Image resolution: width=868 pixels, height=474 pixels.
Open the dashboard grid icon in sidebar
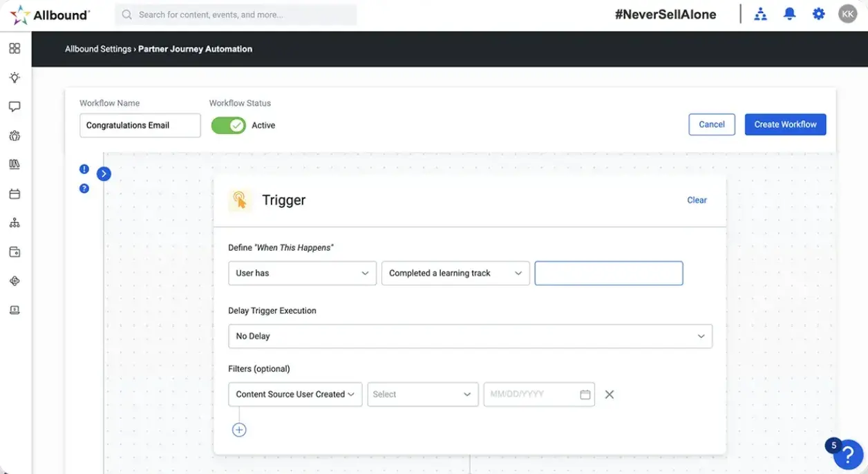[15, 48]
